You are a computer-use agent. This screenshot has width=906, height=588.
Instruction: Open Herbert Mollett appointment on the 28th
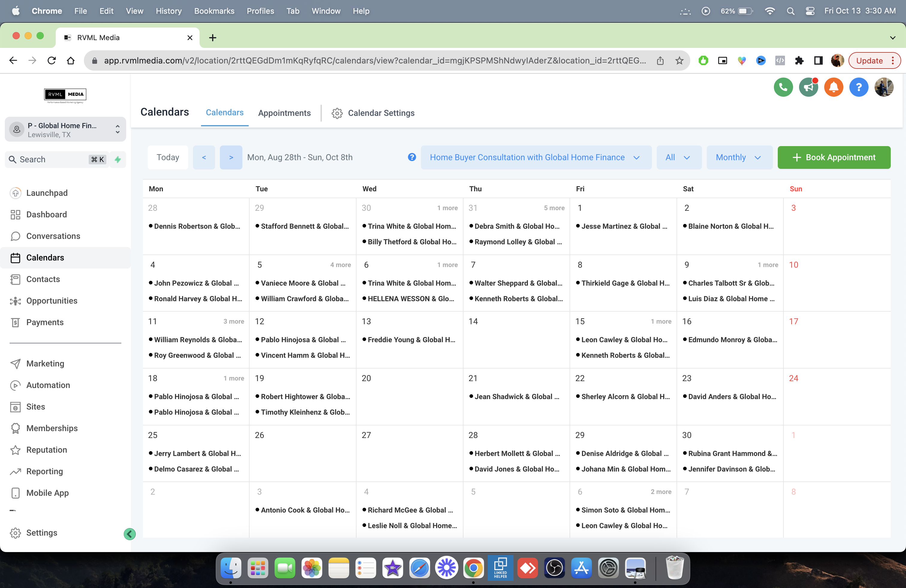[x=515, y=453]
